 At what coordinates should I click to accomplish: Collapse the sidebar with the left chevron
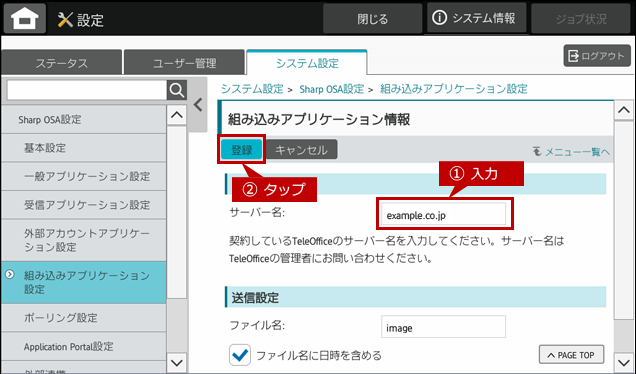coord(198,105)
